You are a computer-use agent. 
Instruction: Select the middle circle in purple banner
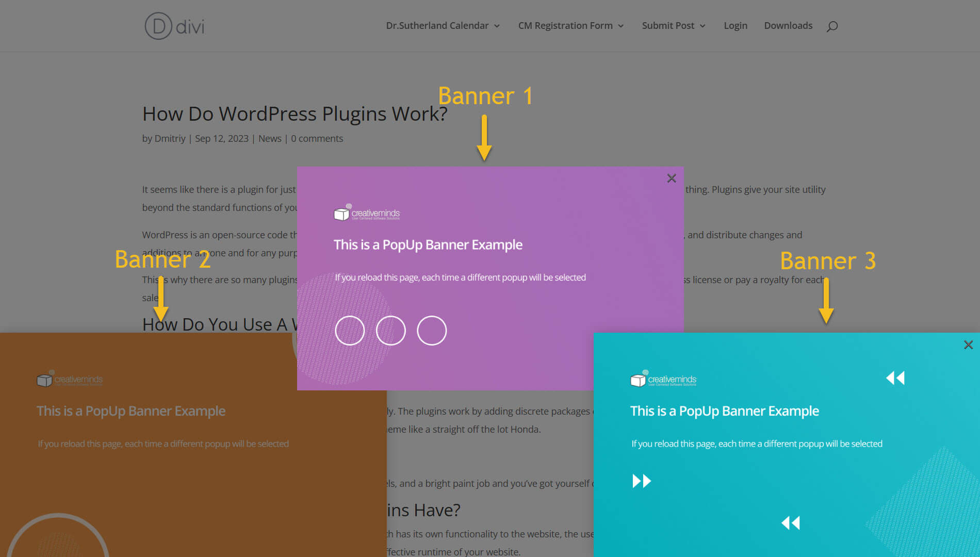(390, 331)
